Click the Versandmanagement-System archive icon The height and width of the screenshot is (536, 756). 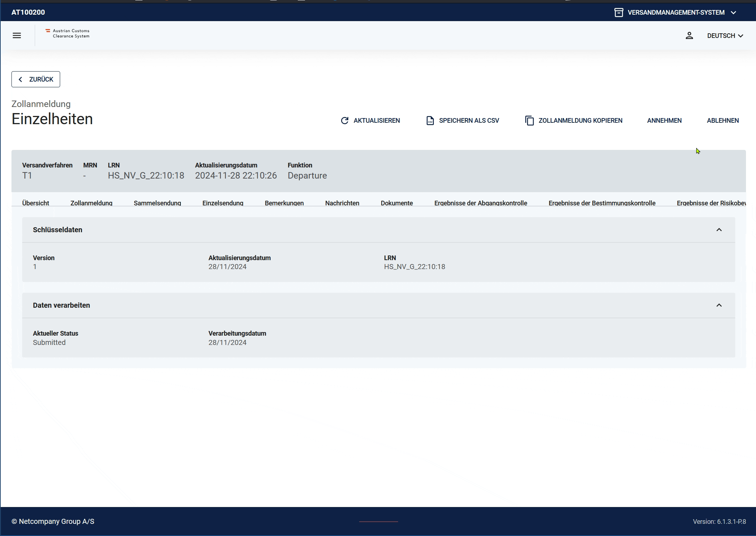(619, 13)
